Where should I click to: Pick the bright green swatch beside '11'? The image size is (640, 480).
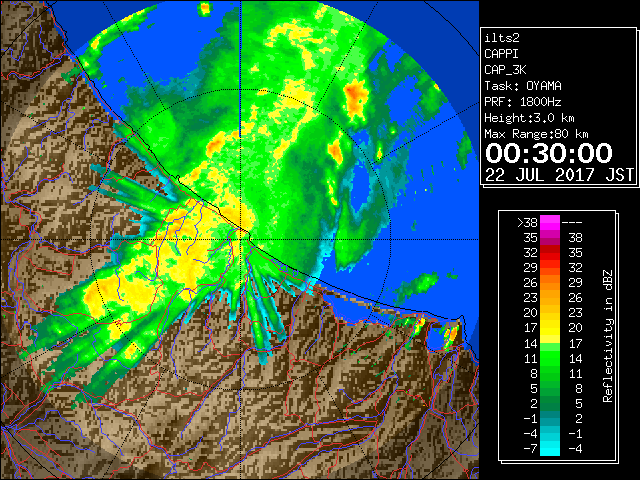tap(550, 358)
